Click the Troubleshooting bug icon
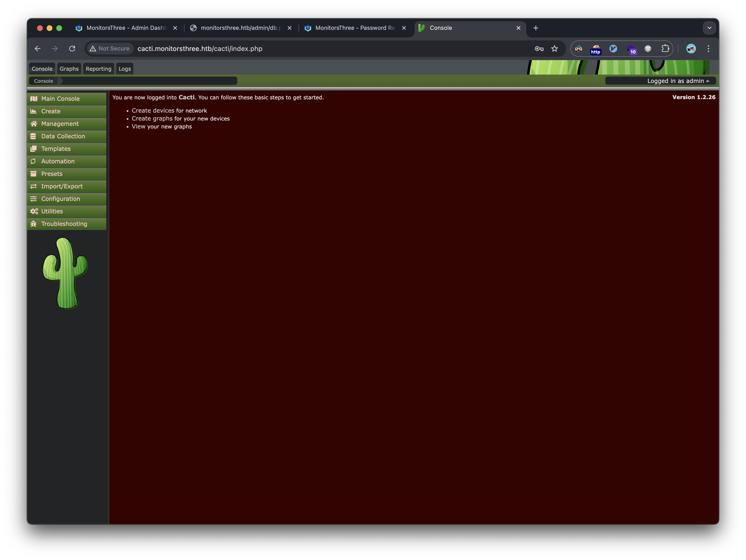 (33, 224)
